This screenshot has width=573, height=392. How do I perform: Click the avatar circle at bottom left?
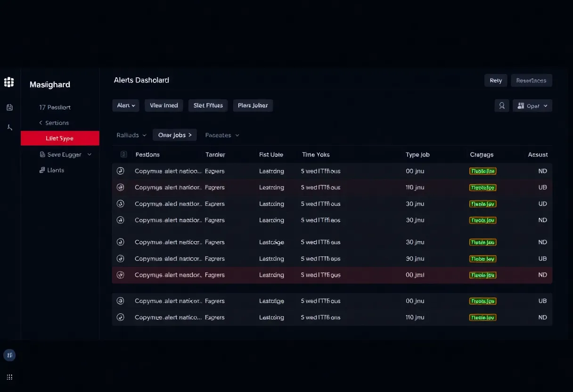[9, 354]
